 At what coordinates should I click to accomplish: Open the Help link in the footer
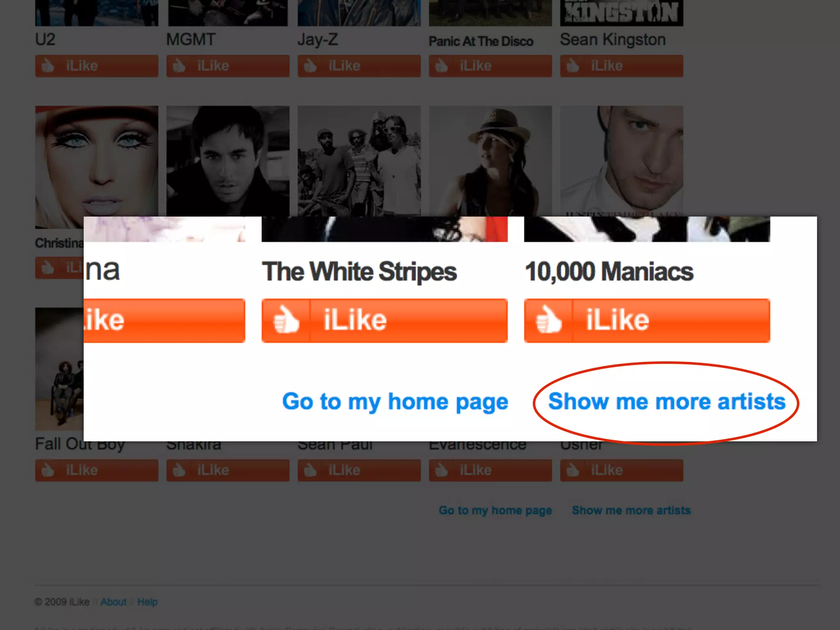point(147,602)
